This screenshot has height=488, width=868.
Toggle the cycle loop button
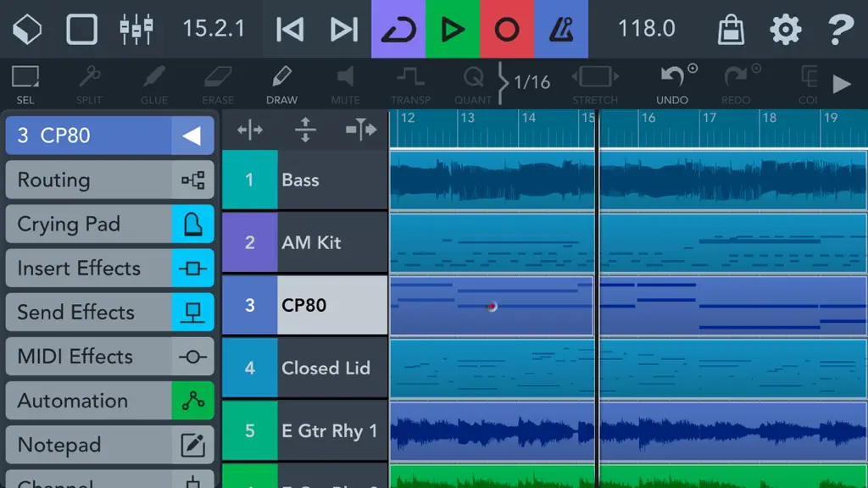point(398,29)
